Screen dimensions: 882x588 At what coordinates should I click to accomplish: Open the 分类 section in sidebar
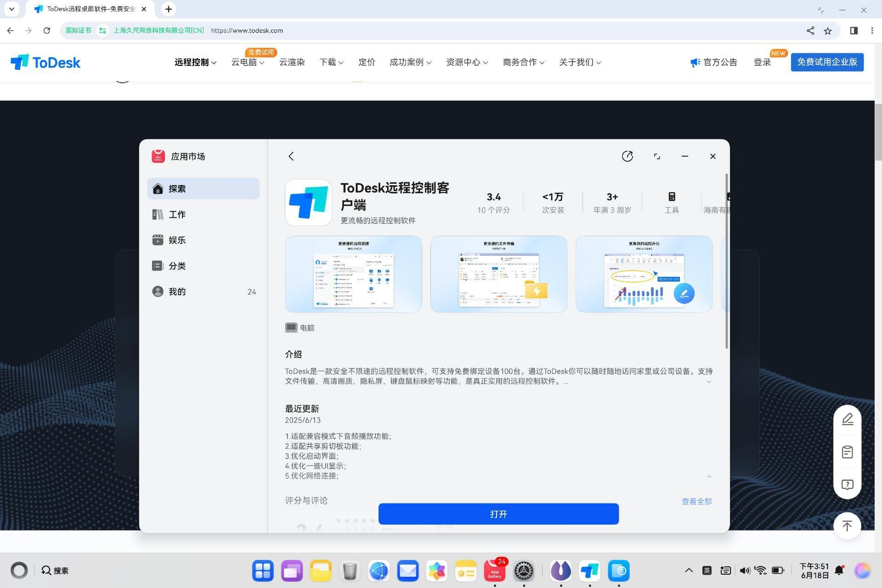pos(203,266)
